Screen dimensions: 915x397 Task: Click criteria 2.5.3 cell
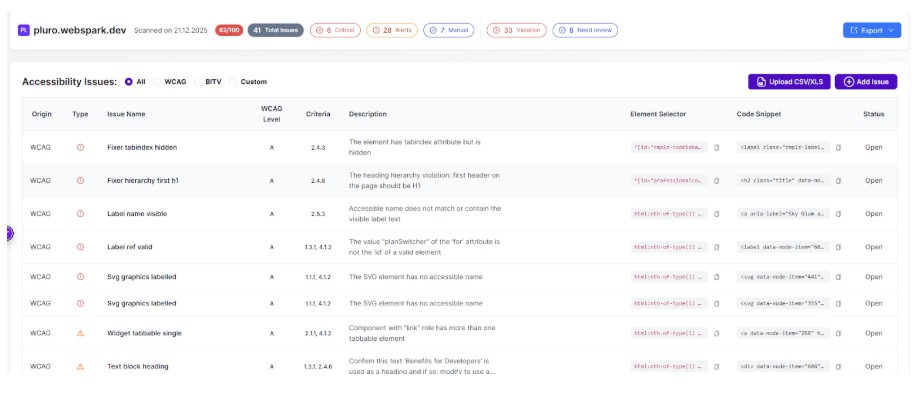tap(318, 214)
